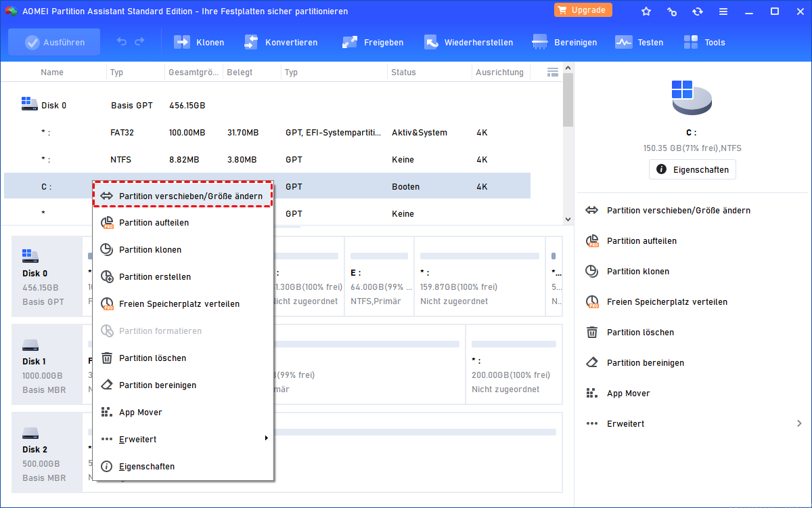This screenshot has height=508, width=812.
Task: Click trash icon for 'Partition löschen' right panel
Action: 592,332
